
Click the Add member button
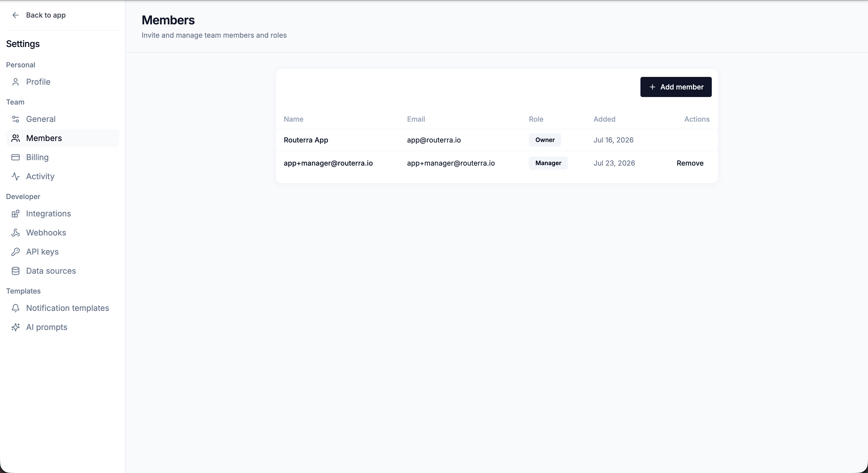tap(676, 87)
